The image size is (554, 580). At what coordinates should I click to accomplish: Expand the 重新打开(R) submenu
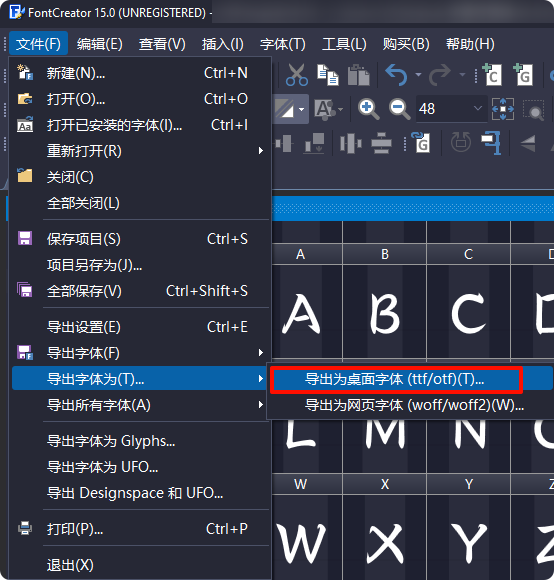(140, 151)
